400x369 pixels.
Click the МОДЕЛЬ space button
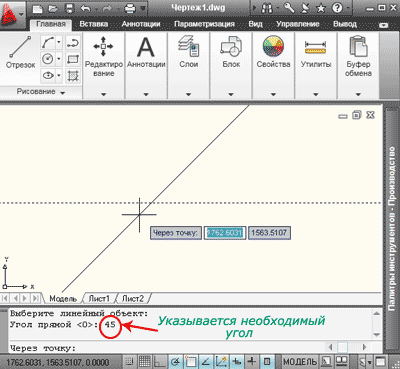click(x=300, y=361)
